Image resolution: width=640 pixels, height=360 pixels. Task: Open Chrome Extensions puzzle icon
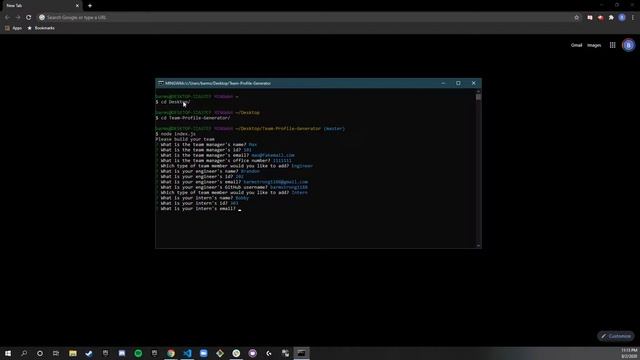tap(611, 18)
